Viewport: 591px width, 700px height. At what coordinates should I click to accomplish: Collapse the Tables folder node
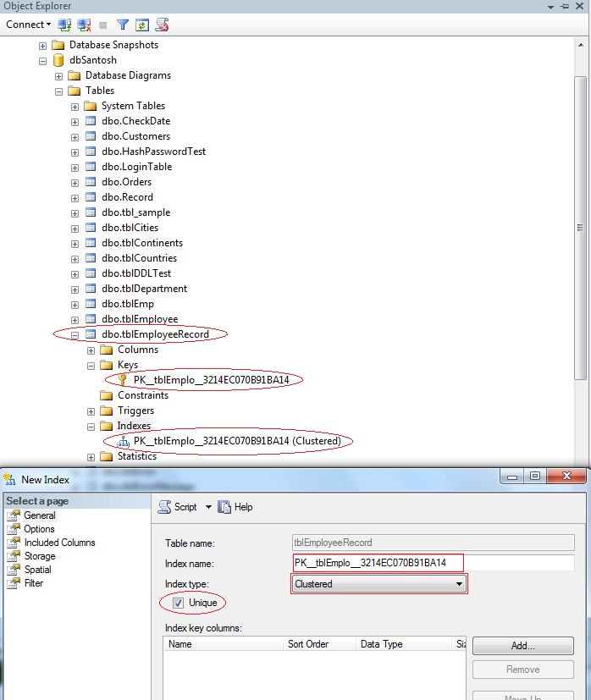[58, 91]
